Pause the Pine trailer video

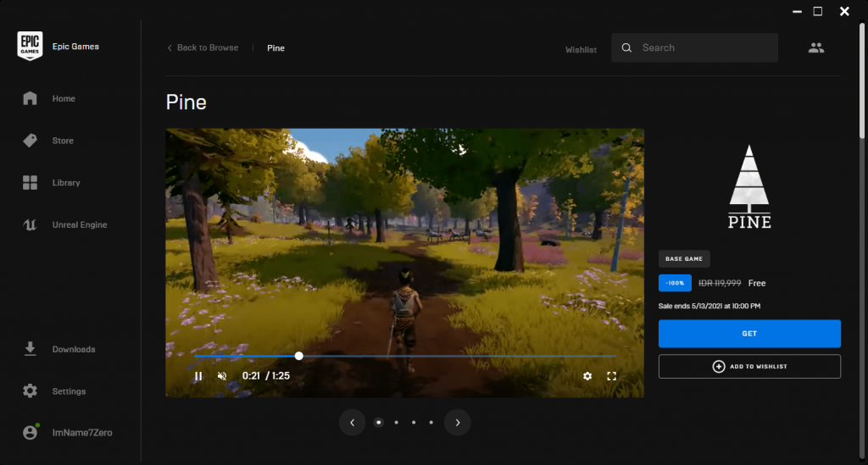(198, 376)
